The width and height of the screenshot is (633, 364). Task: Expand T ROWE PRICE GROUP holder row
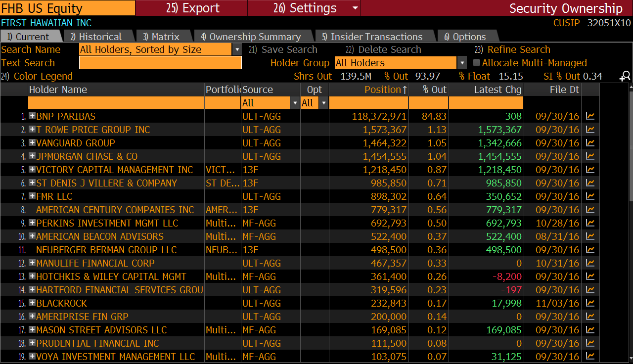point(32,129)
